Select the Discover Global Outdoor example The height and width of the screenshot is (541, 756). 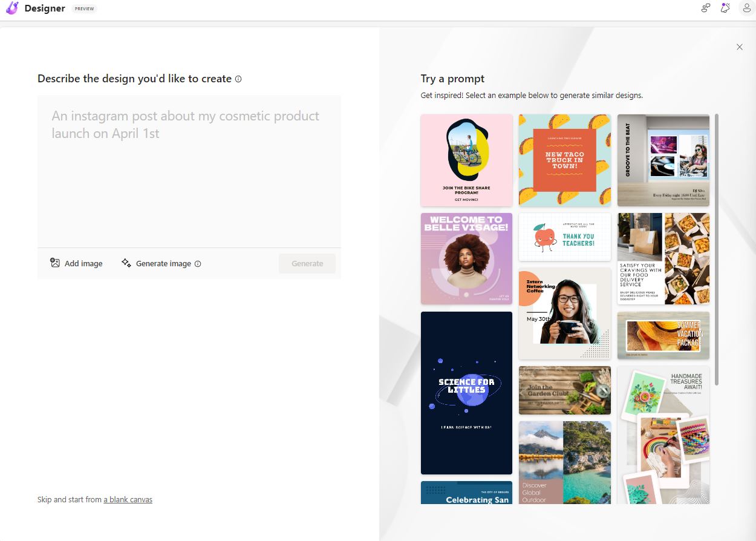[x=565, y=462]
